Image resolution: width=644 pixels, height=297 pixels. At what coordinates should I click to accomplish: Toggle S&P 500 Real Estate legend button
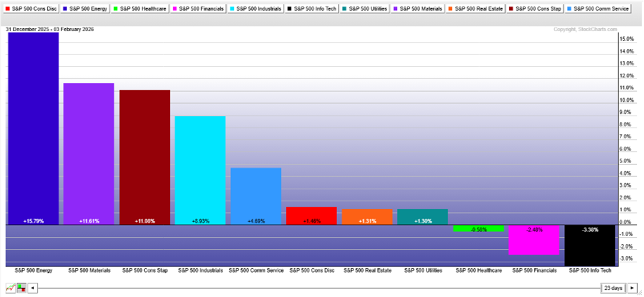476,8
